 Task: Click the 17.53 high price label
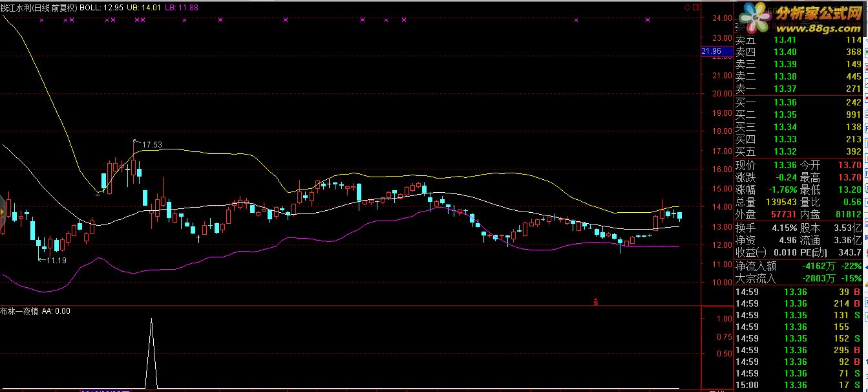(152, 145)
